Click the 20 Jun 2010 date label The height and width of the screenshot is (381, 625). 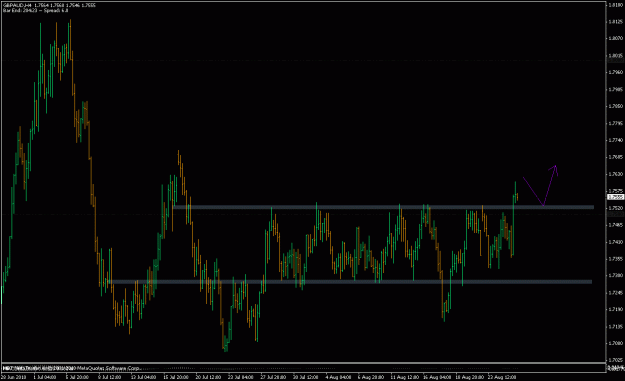[x=13, y=377]
